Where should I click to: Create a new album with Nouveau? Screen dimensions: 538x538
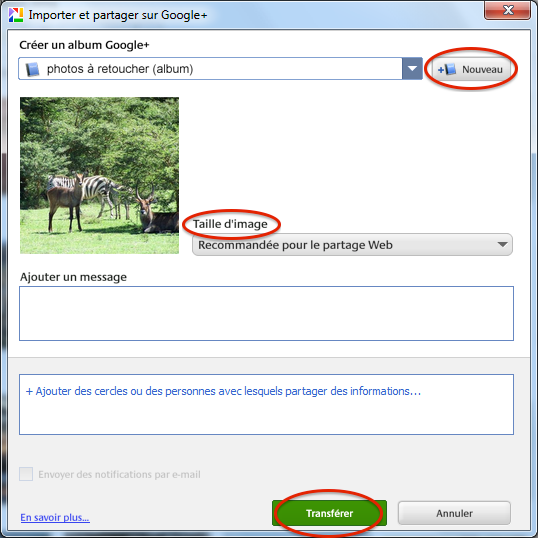point(470,69)
